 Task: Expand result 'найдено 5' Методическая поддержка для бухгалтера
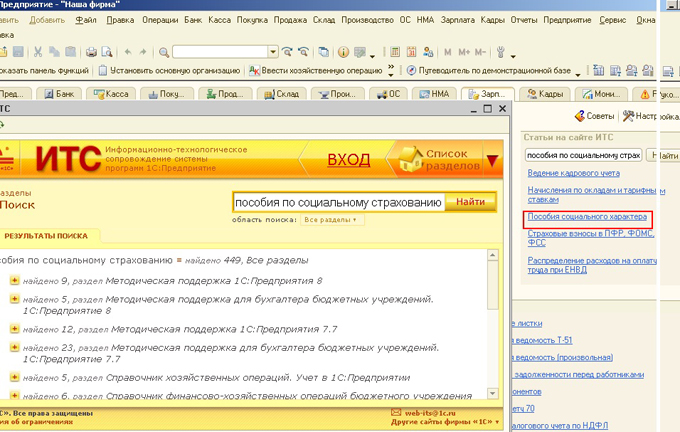[x=14, y=299]
